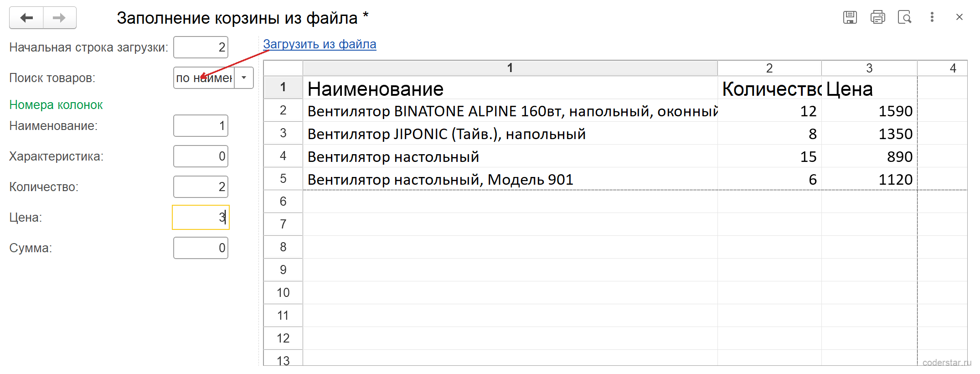Select column header 3 in the spreadsheet
The height and width of the screenshot is (374, 980).
(x=869, y=68)
